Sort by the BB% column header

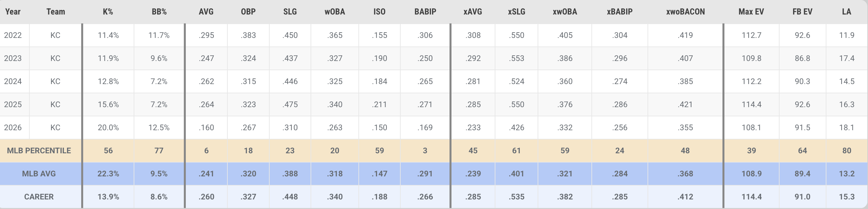159,12
